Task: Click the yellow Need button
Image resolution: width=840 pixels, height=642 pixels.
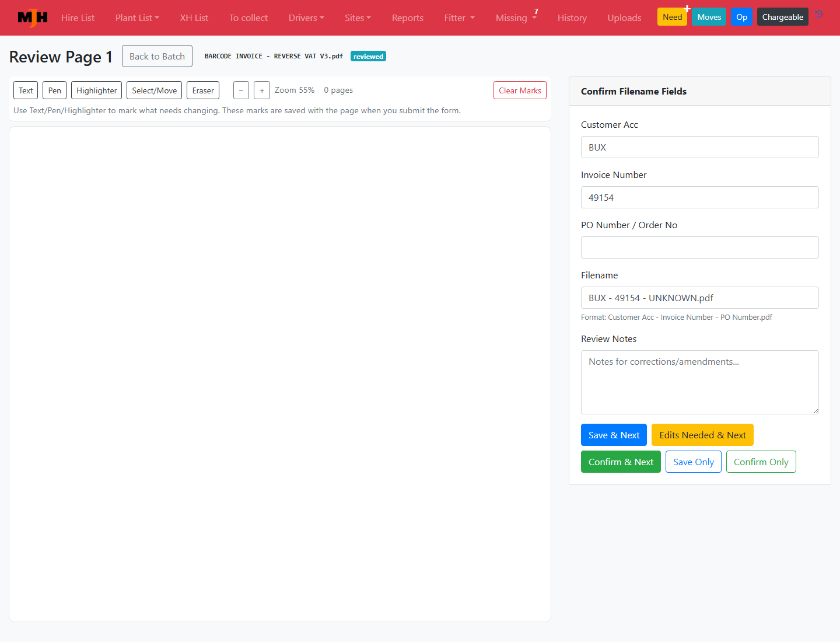Action: pyautogui.click(x=672, y=17)
